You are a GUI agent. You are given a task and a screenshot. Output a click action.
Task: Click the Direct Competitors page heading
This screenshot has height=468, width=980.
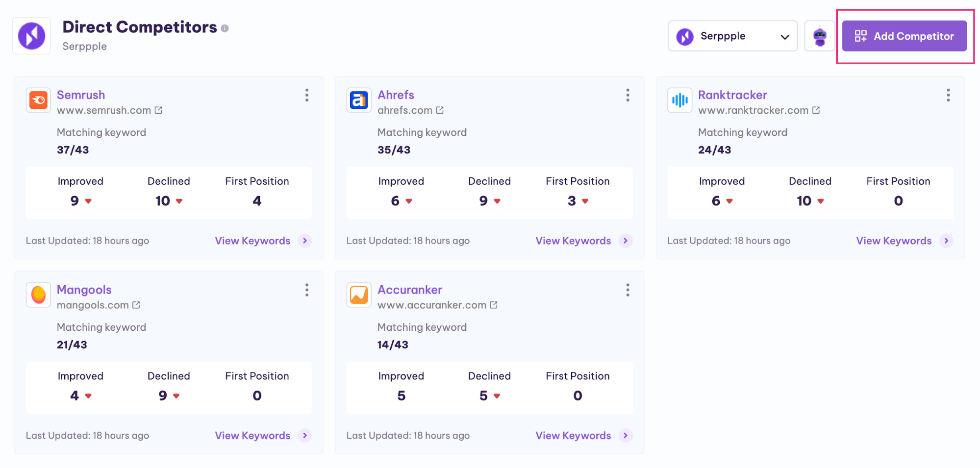point(140,27)
